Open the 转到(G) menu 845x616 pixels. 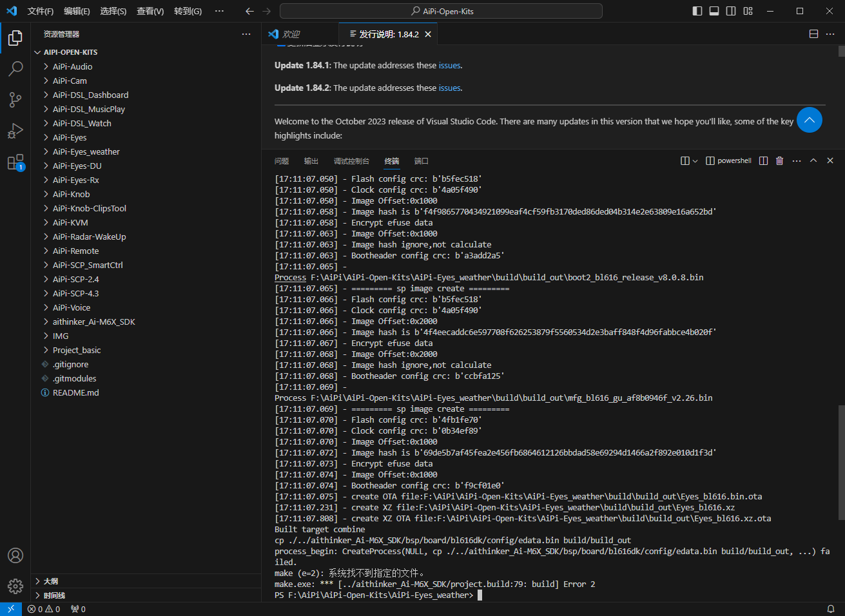click(x=188, y=11)
